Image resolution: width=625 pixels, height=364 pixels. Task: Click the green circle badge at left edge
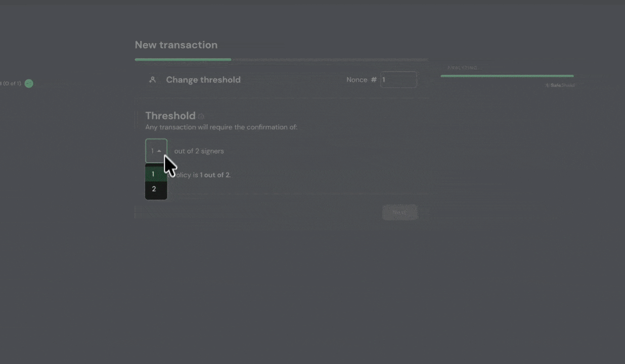[x=29, y=83]
